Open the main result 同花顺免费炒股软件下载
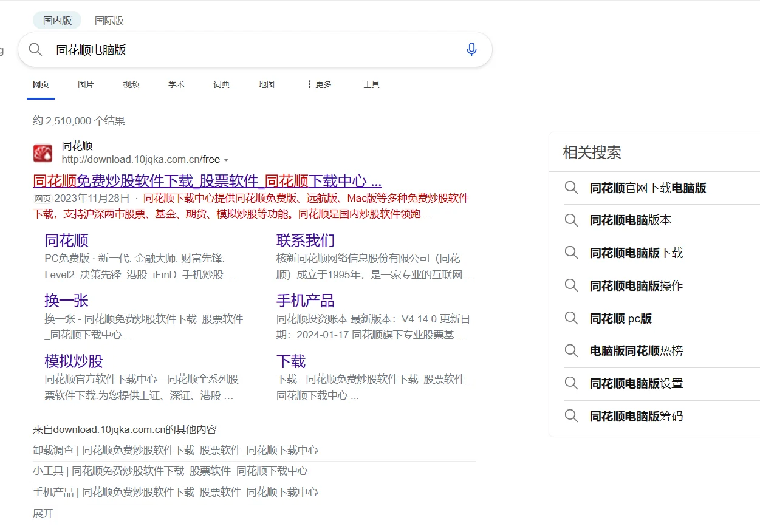This screenshot has width=760, height=532. pos(207,181)
